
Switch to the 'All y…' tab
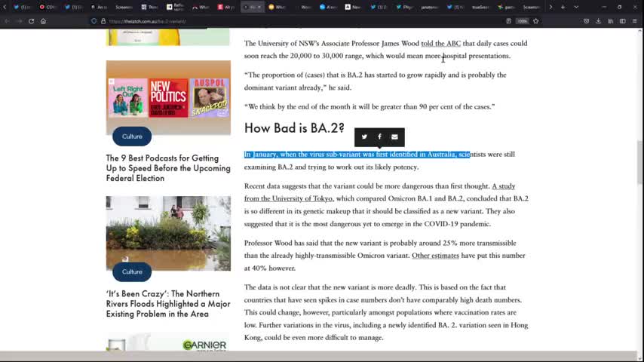(x=226, y=7)
